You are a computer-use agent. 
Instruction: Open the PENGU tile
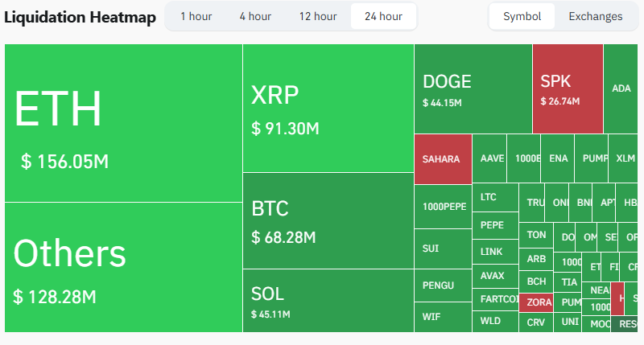(443, 285)
